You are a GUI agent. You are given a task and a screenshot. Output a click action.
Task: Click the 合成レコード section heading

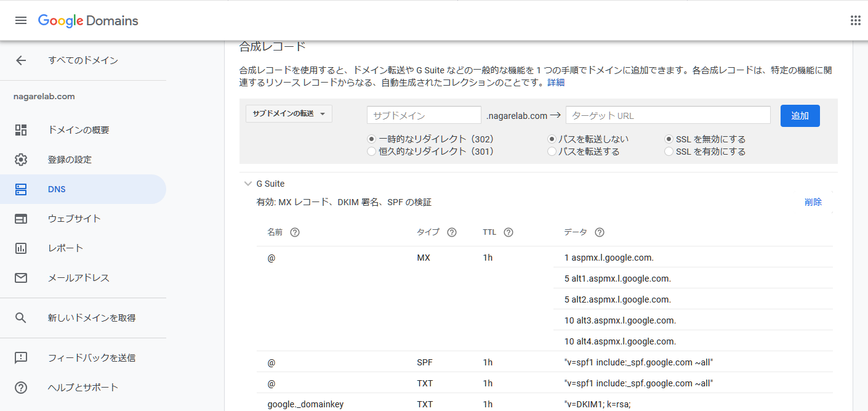coord(272,46)
